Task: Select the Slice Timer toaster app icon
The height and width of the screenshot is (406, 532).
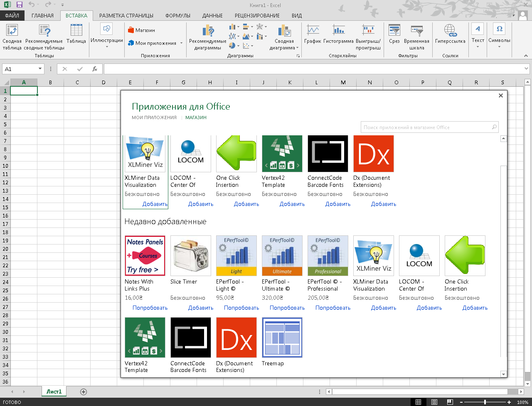Action: (x=191, y=256)
